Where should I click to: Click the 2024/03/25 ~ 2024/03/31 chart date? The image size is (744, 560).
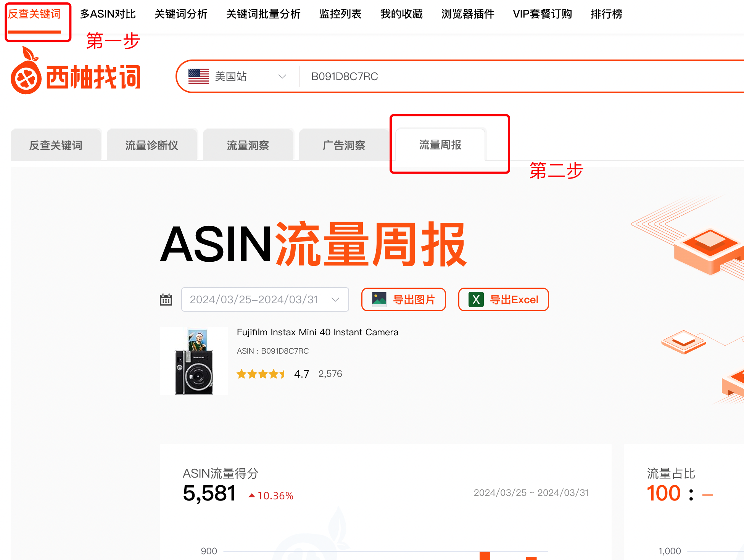(531, 493)
